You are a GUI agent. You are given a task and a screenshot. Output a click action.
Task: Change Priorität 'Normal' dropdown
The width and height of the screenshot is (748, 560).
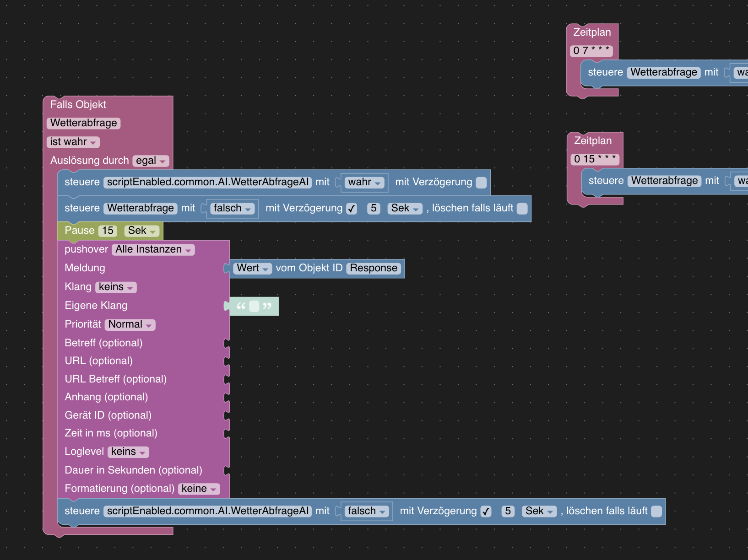pyautogui.click(x=130, y=324)
